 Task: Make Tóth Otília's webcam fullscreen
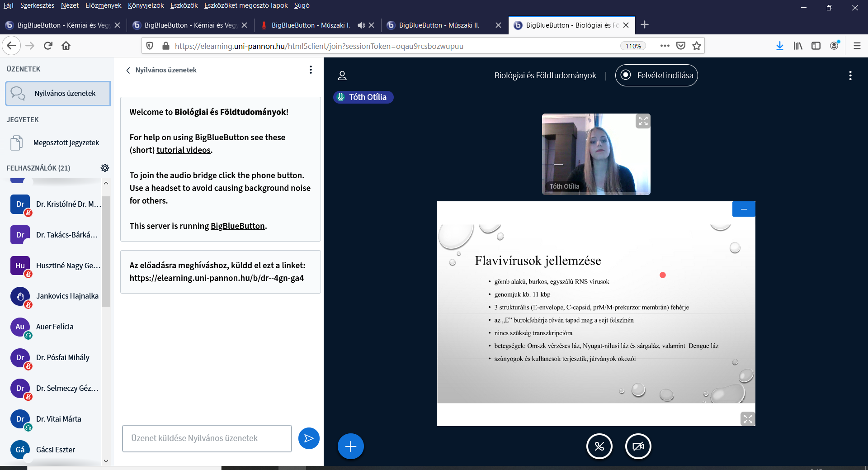pyautogui.click(x=643, y=121)
